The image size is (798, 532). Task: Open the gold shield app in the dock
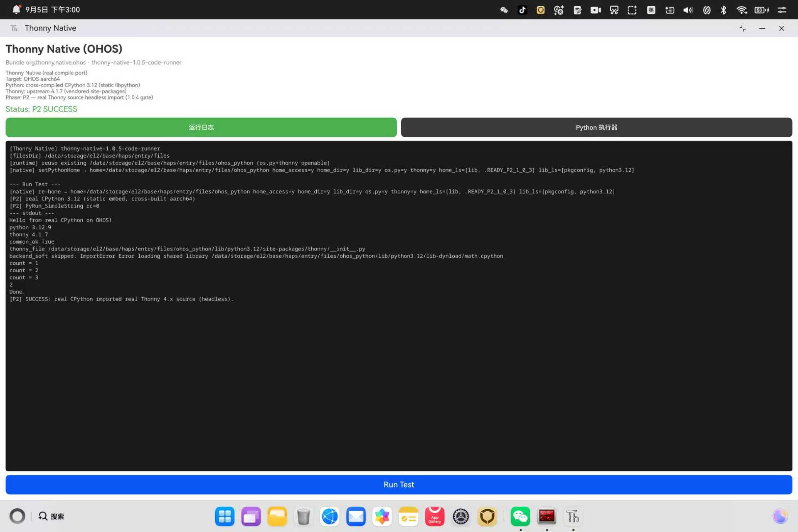487,517
